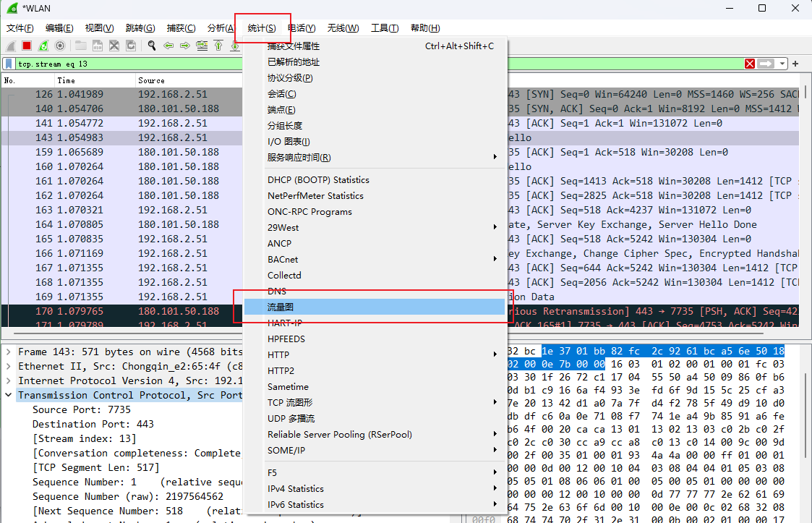Clear the display filter with the red X
Viewport: 812px width, 523px height.
[x=749, y=64]
